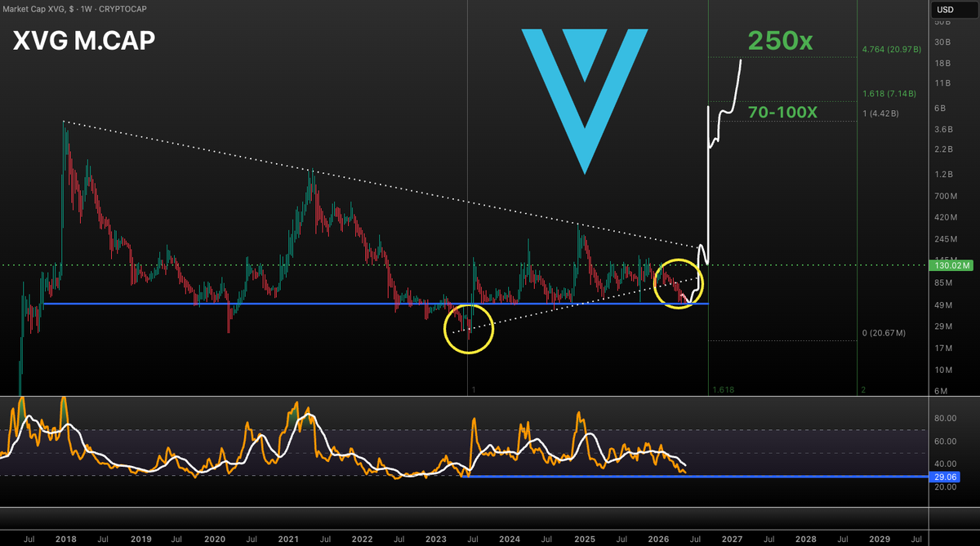Click the 30B price scale label
The image size is (980, 546).
[x=943, y=42]
